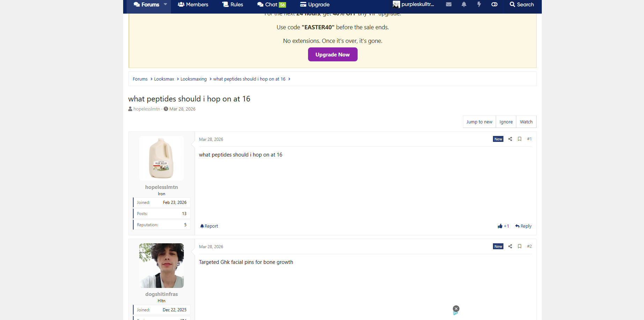644x320 pixels.
Task: Reply to the first post
Action: [523, 226]
